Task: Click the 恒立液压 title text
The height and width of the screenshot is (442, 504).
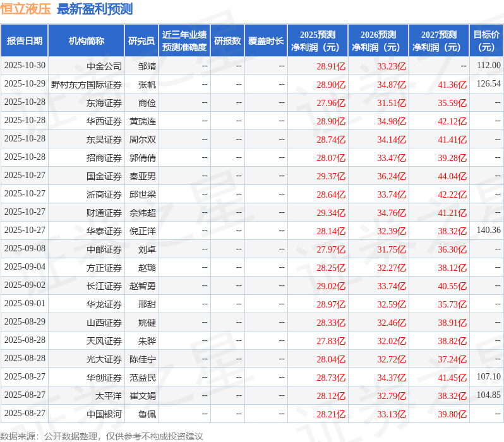Action: [x=25, y=9]
